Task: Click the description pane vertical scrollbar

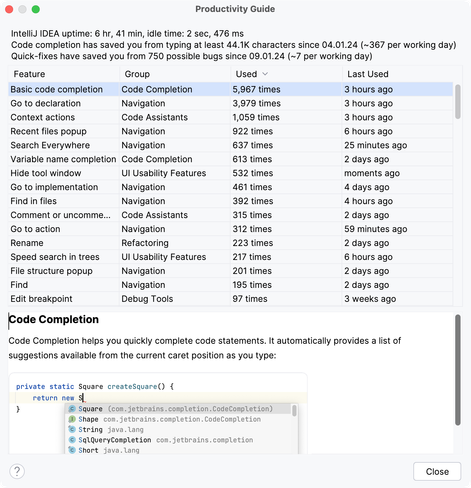Action: [458, 370]
